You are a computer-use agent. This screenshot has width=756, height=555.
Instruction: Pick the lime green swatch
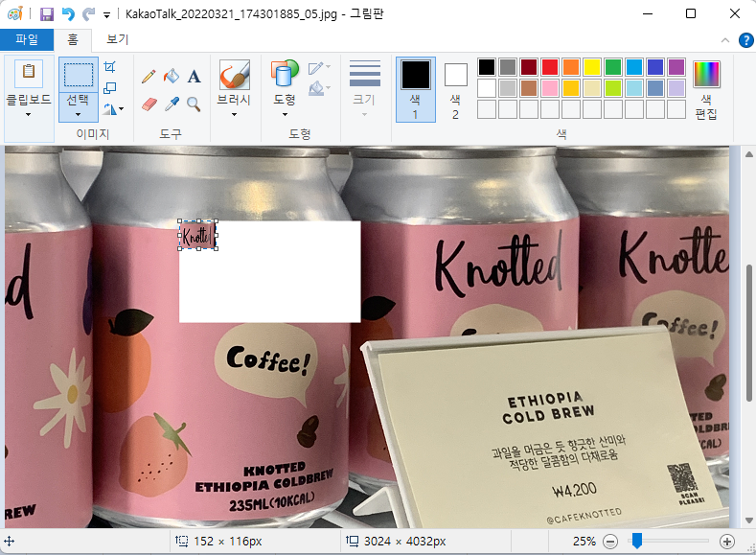point(613,88)
